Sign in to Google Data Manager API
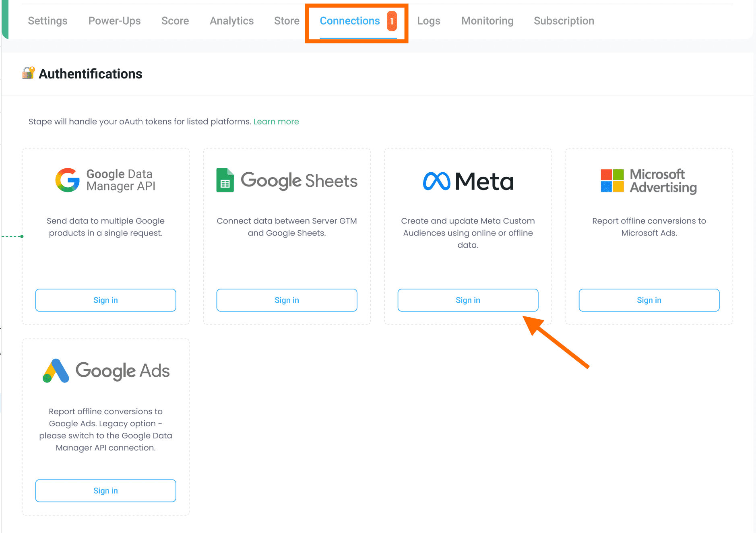This screenshot has width=756, height=533. [105, 300]
